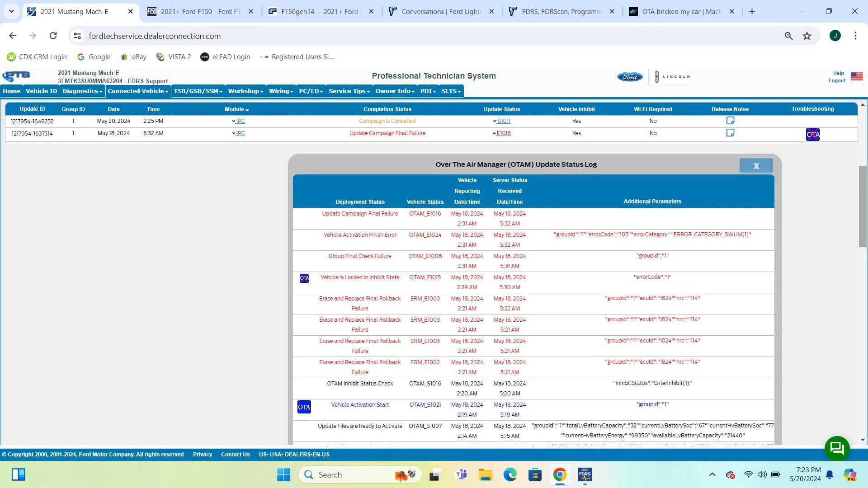Viewport: 868px width, 488px height.
Task: Expand the TSB/GSB/SSM menu
Action: [198, 91]
